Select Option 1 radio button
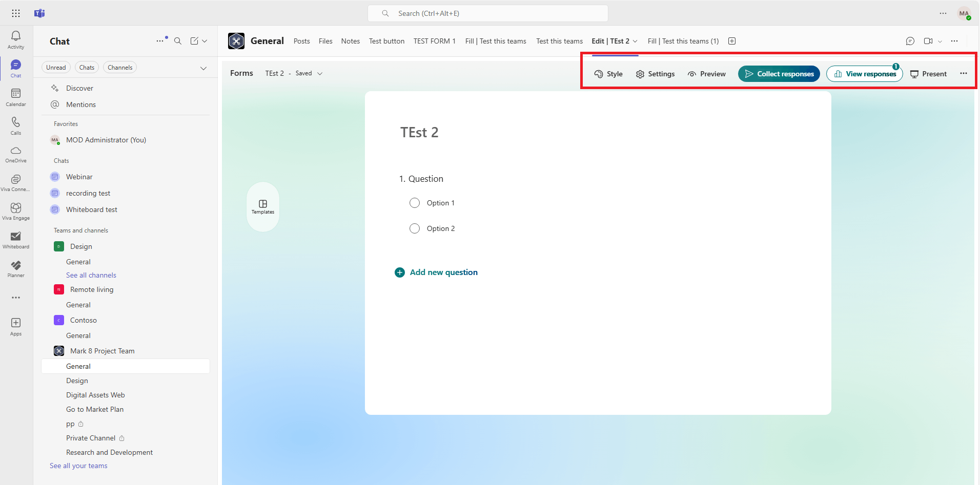980x485 pixels. (415, 203)
